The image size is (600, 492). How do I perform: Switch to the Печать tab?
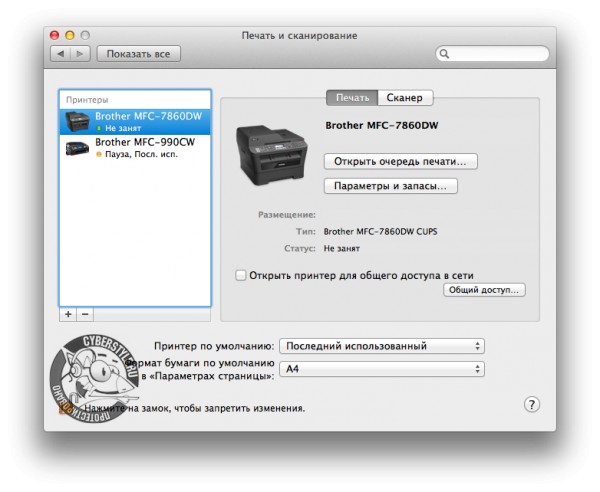(352, 98)
